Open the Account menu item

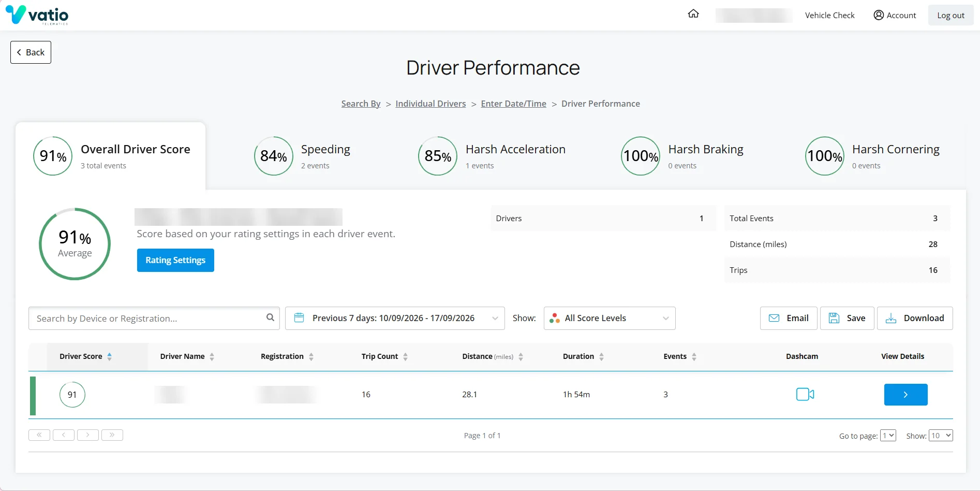click(895, 15)
